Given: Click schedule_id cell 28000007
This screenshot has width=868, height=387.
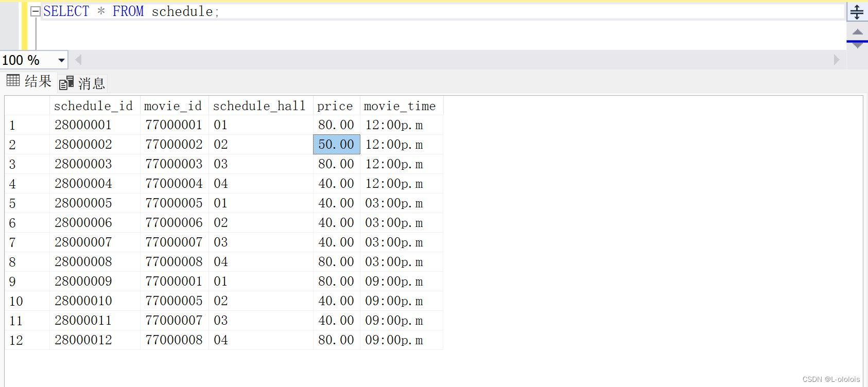Looking at the screenshot, I should [x=95, y=242].
